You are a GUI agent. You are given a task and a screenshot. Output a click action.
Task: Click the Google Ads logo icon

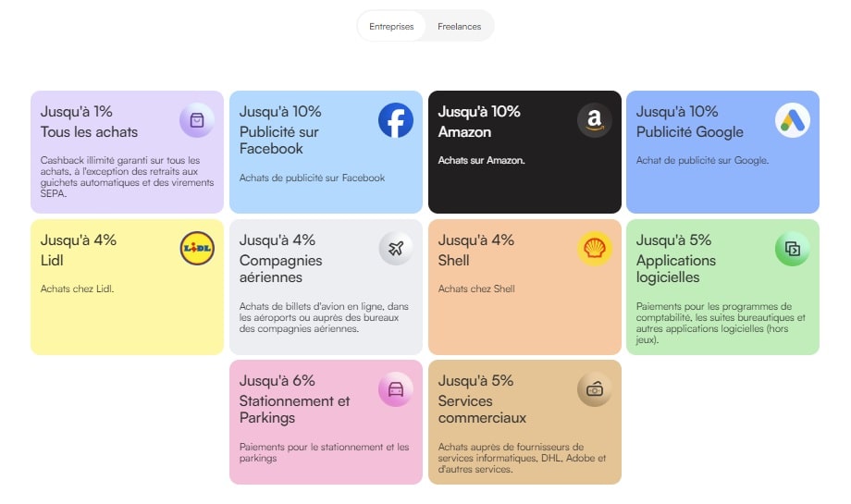click(793, 120)
